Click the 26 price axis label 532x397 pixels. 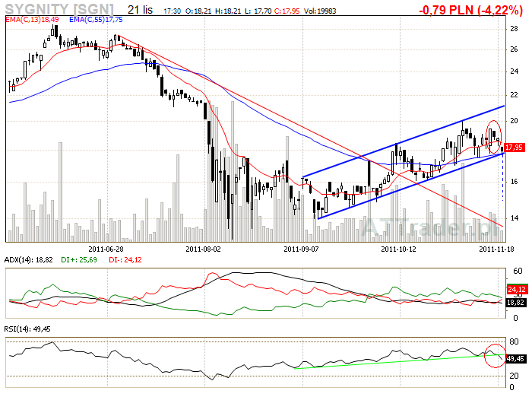(514, 49)
